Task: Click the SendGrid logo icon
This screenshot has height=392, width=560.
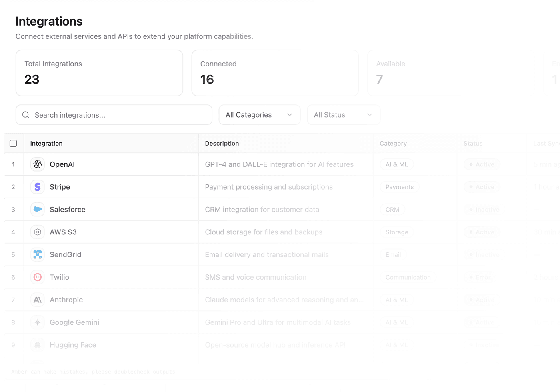Action: coord(38,255)
